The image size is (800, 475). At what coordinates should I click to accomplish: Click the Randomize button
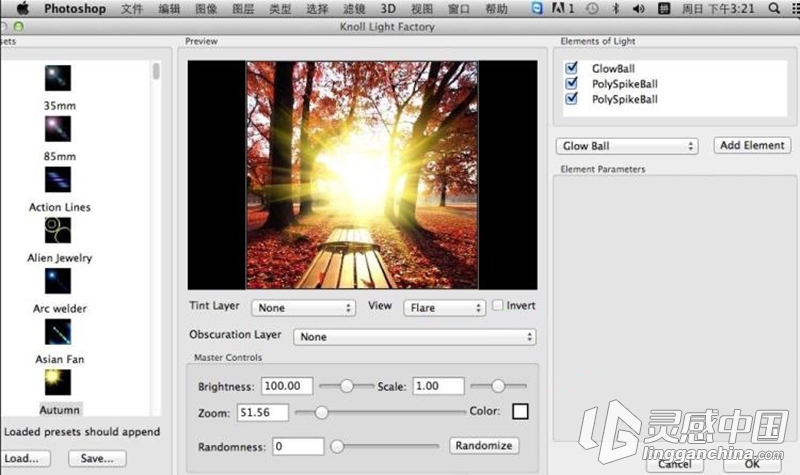click(484, 445)
